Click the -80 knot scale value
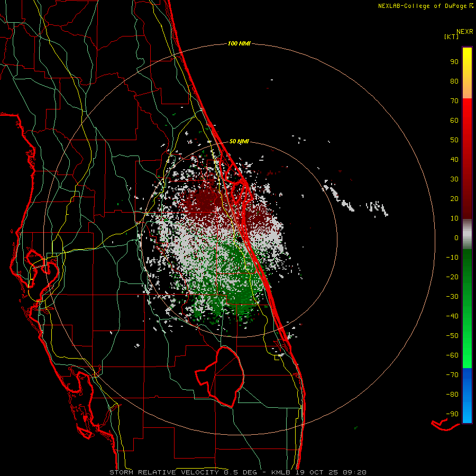476x476 pixels. pyautogui.click(x=452, y=395)
